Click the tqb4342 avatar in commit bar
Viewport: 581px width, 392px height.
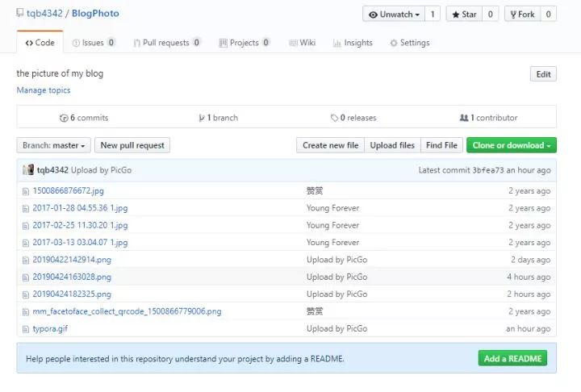[x=28, y=170]
